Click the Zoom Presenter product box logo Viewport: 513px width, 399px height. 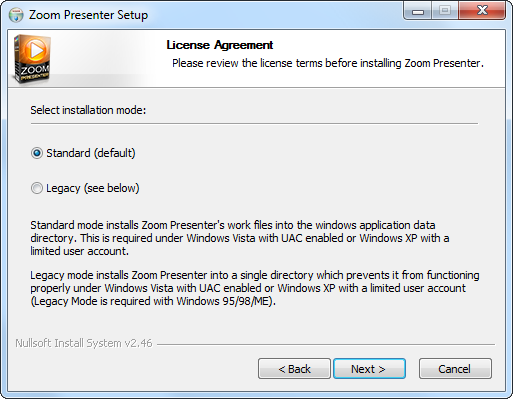[x=32, y=59]
